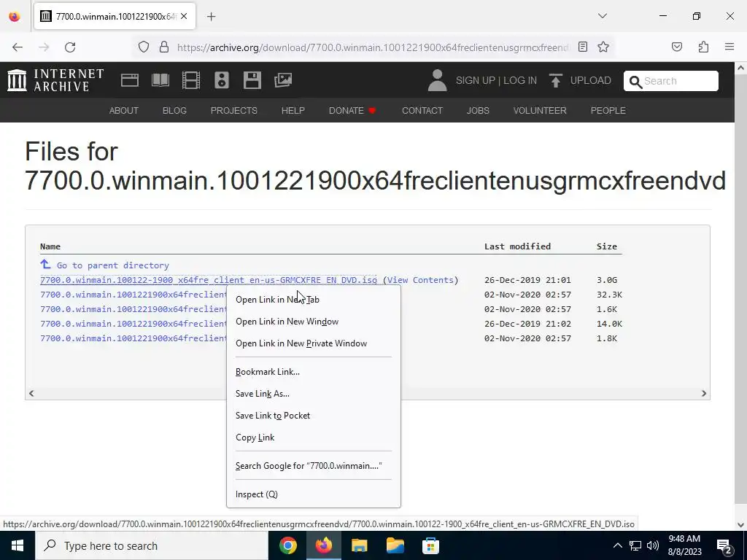Open the file link sized 14.0K
This screenshot has width=747, height=560.
click(x=133, y=324)
